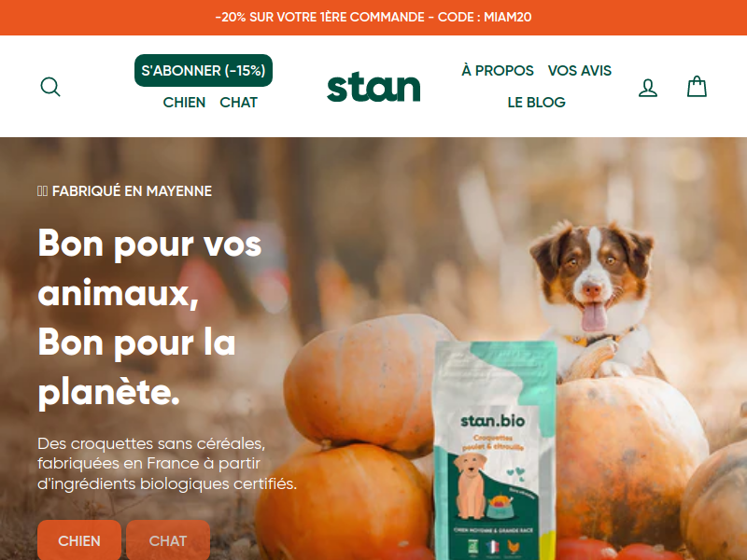The width and height of the screenshot is (747, 560).
Task: Click the stan.bio croquettes bag image
Action: [x=496, y=451]
